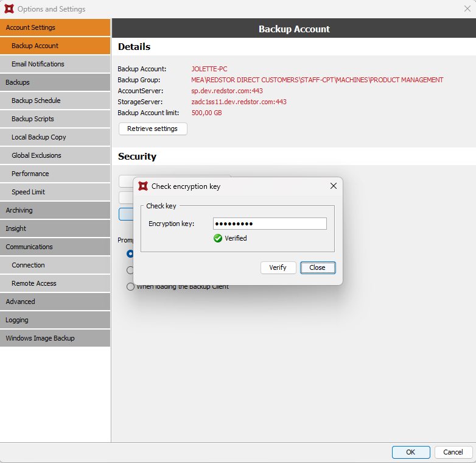
Task: Go to Backup Schedule settings
Action: point(55,101)
